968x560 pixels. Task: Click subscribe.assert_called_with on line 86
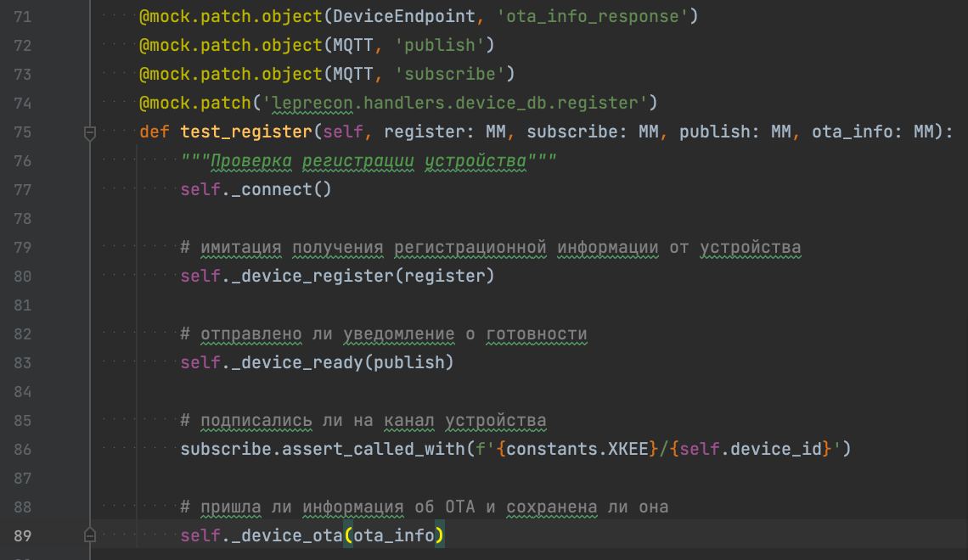[x=323, y=449]
